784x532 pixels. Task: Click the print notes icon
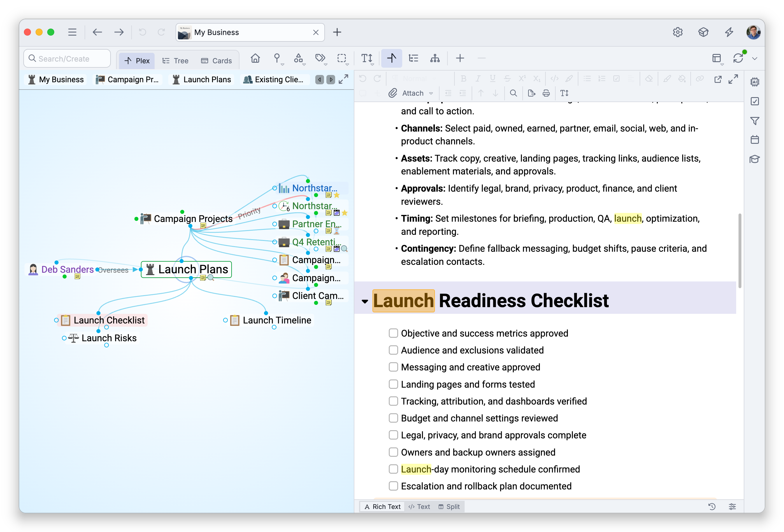coord(546,93)
